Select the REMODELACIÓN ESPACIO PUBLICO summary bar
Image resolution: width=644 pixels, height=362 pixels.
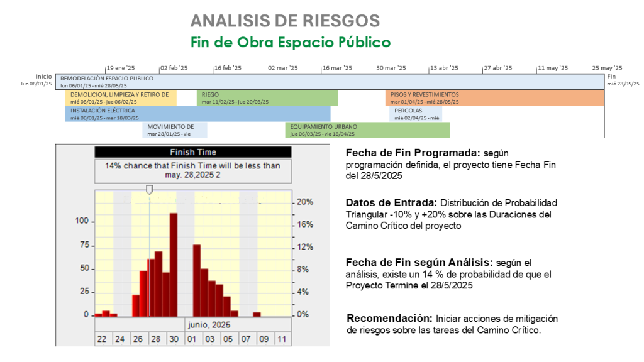(329, 82)
